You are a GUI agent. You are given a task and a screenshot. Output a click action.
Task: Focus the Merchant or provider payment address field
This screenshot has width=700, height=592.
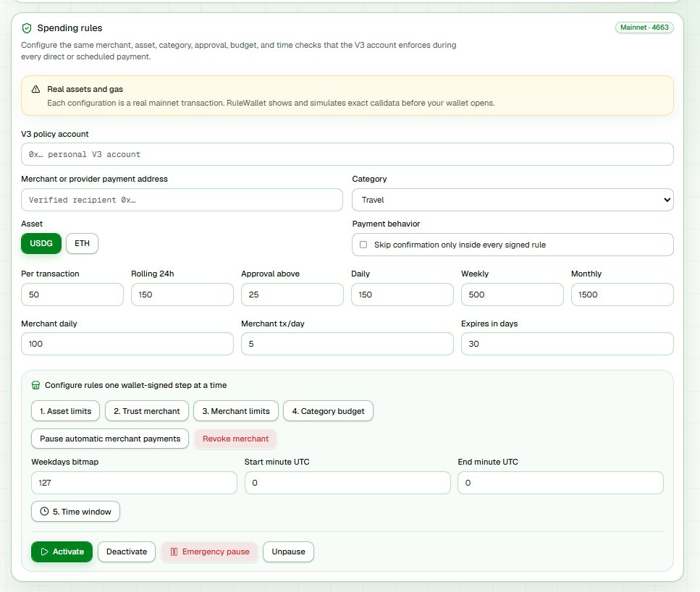182,200
